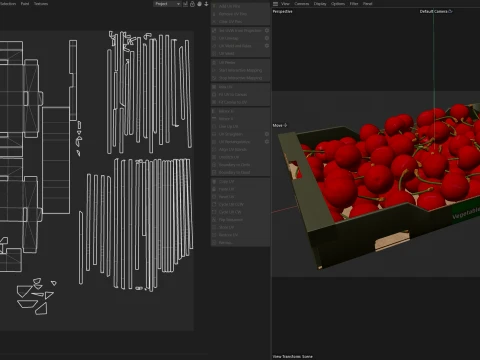Image resolution: width=480 pixels, height=360 pixels.
Task: Click the Cycle UV CCW command
Action: coord(240,204)
